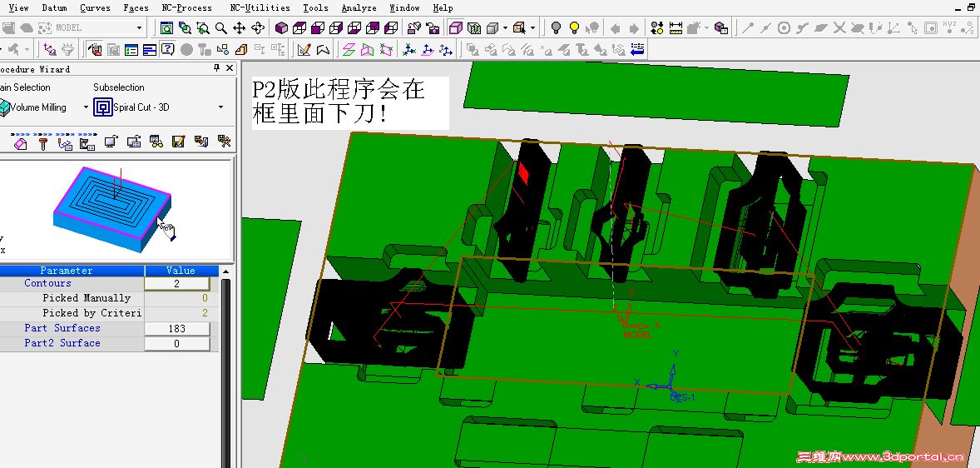
Task: Open the NC-Process menu
Action: [x=187, y=8]
